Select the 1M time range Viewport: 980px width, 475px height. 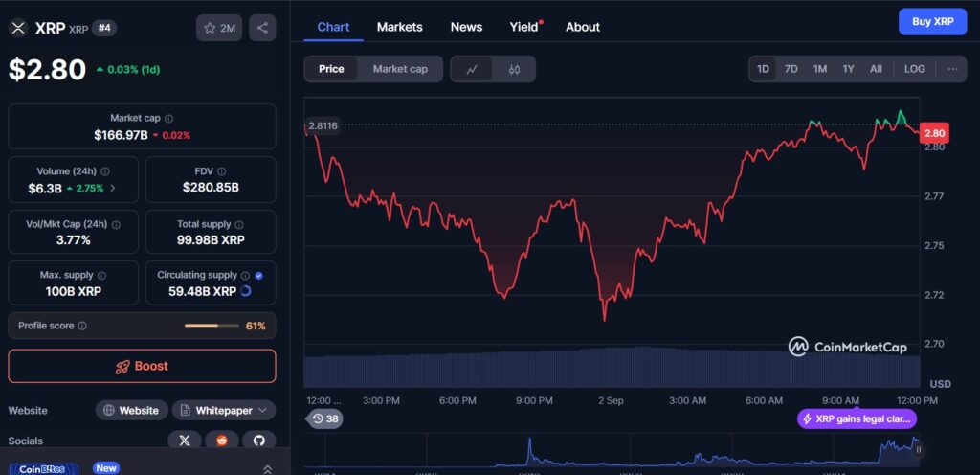tap(820, 69)
